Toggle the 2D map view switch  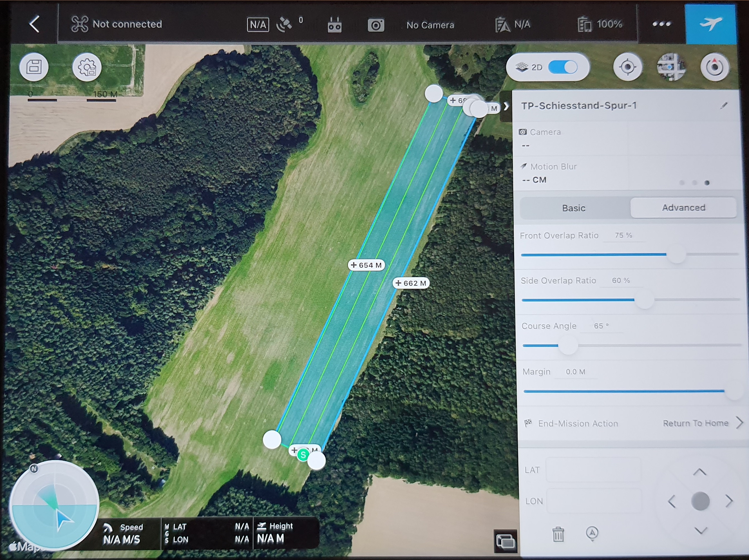pos(562,67)
